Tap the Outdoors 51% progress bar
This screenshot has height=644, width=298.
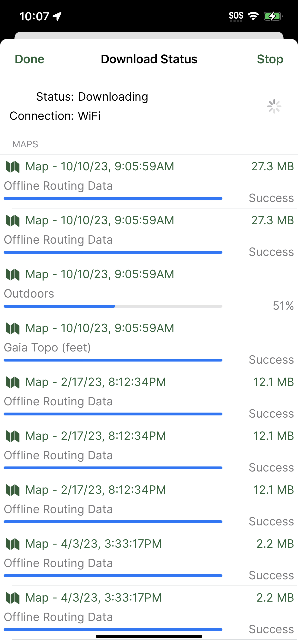(113, 306)
